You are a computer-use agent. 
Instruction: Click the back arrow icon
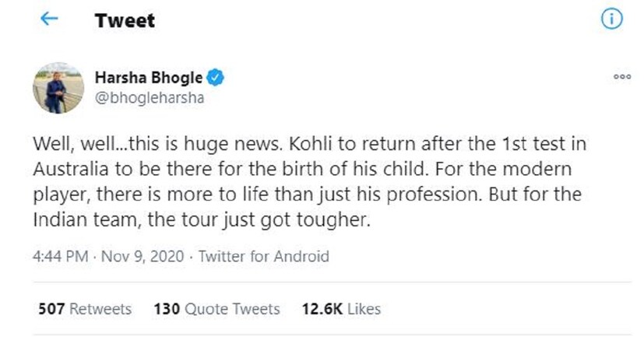tap(49, 20)
